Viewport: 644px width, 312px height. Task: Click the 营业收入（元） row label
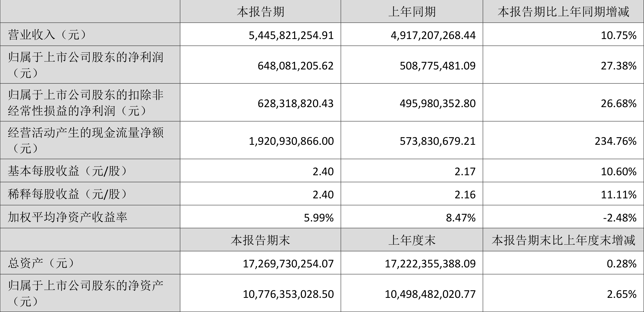tap(48, 34)
